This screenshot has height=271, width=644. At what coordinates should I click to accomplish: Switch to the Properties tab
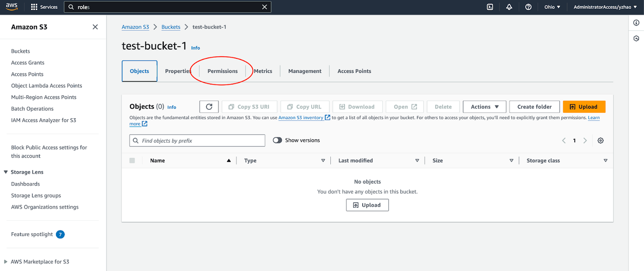click(x=178, y=71)
